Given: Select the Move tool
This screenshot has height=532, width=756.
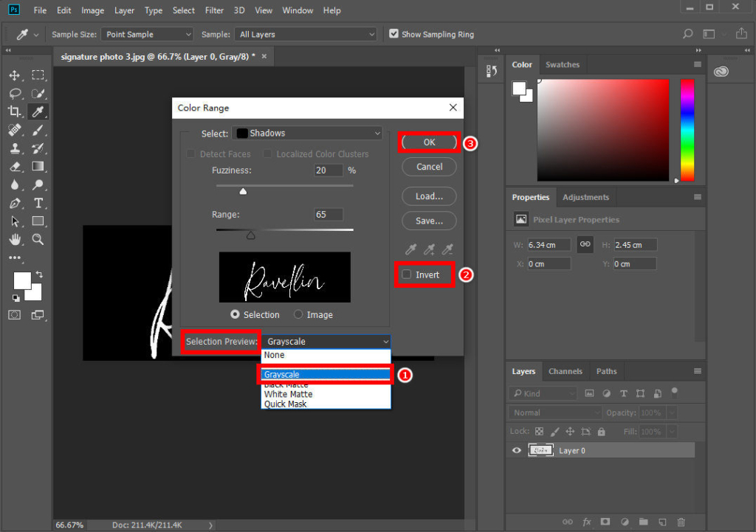Looking at the screenshot, I should pos(15,75).
